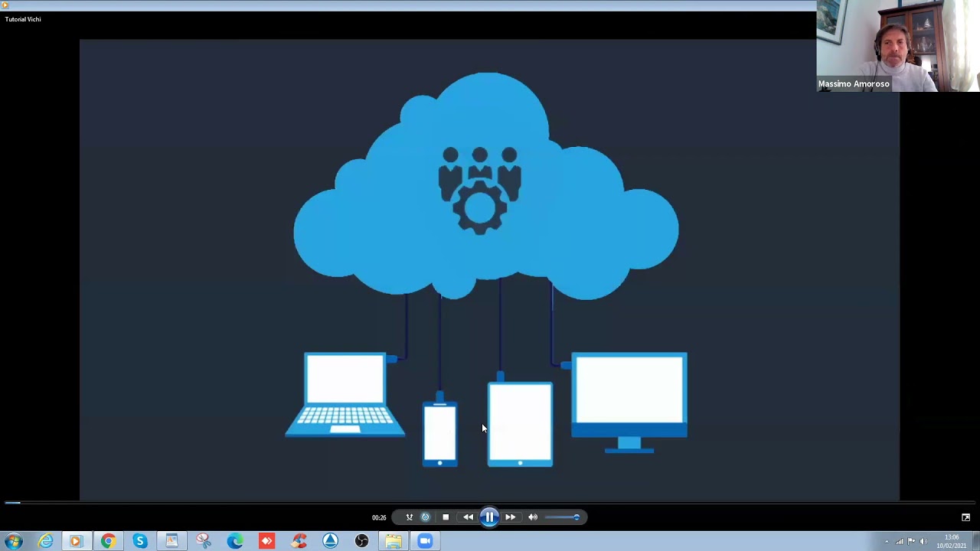Pause the video playback

(489, 517)
